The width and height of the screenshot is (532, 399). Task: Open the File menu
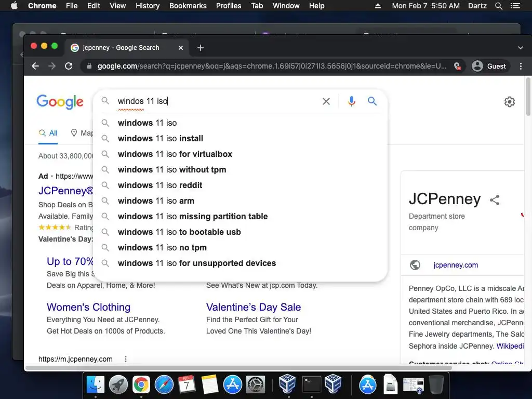(72, 6)
